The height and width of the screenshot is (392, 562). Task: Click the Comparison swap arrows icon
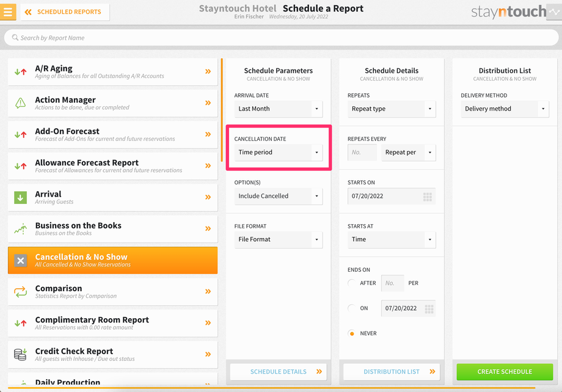(x=20, y=292)
